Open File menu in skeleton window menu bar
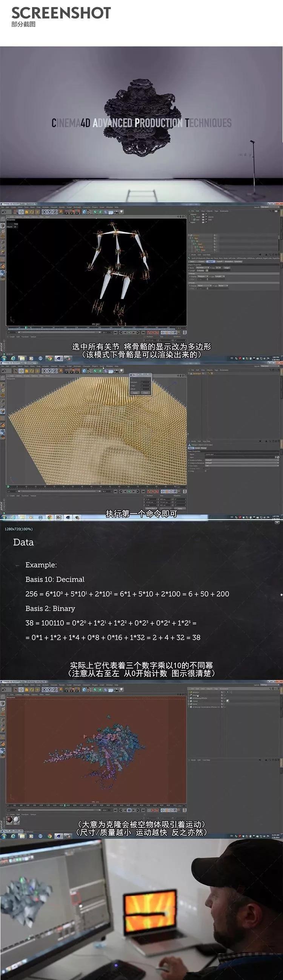283x980 pixels. coord(2,207)
